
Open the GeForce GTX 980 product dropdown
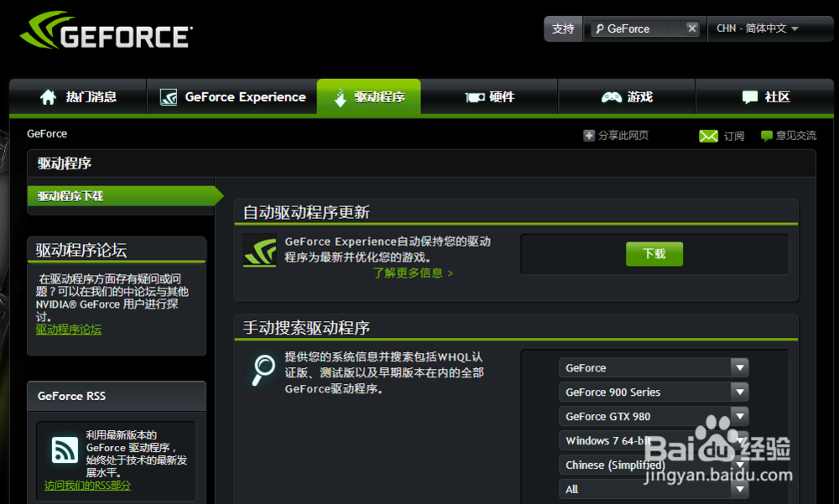(x=654, y=416)
